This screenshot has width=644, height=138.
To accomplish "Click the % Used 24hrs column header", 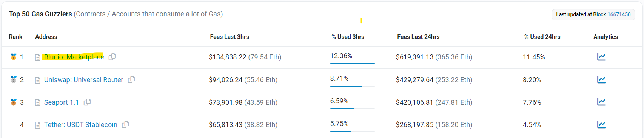I will [542, 37].
